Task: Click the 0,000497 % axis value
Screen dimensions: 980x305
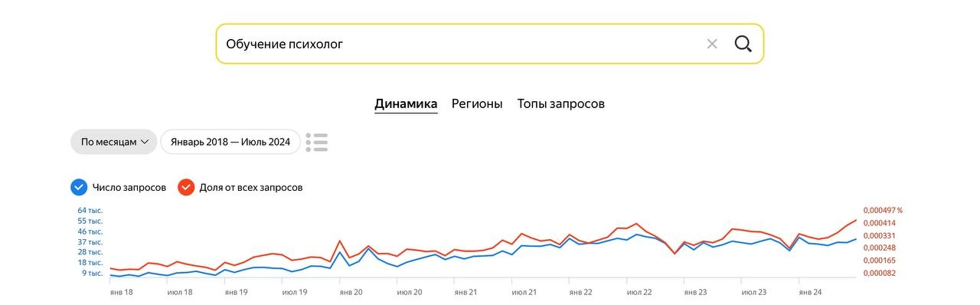Action: (884, 210)
